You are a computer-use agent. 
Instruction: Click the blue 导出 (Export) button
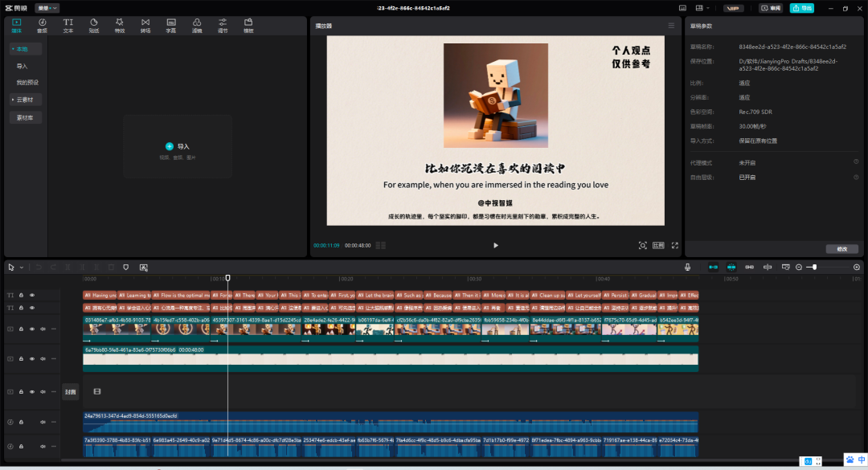coord(800,8)
